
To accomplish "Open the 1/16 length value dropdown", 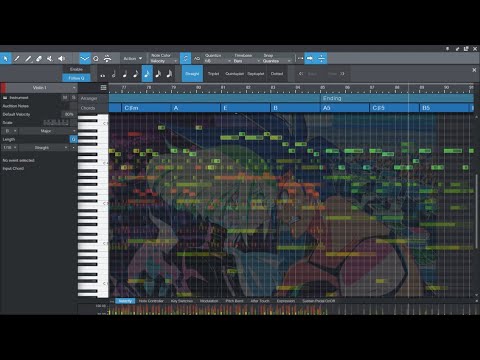I will click(x=10, y=147).
